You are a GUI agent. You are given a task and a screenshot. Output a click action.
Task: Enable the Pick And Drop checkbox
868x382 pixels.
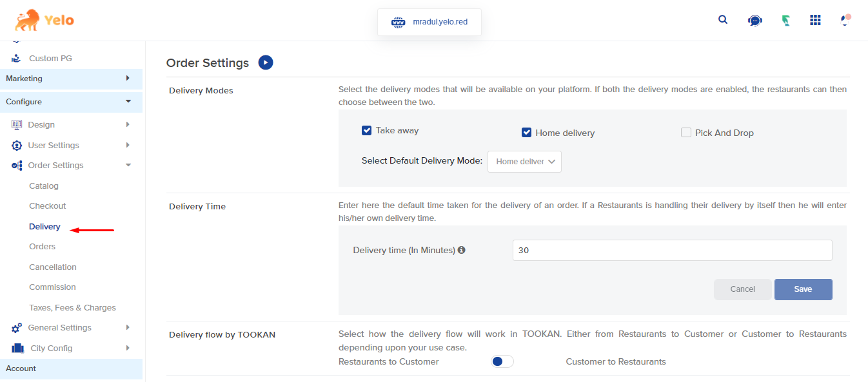point(686,132)
